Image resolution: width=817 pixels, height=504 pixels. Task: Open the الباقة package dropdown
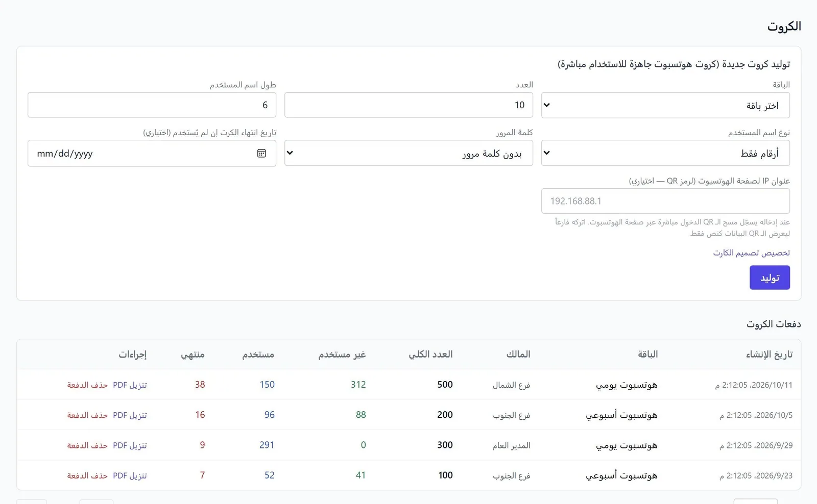pos(665,105)
